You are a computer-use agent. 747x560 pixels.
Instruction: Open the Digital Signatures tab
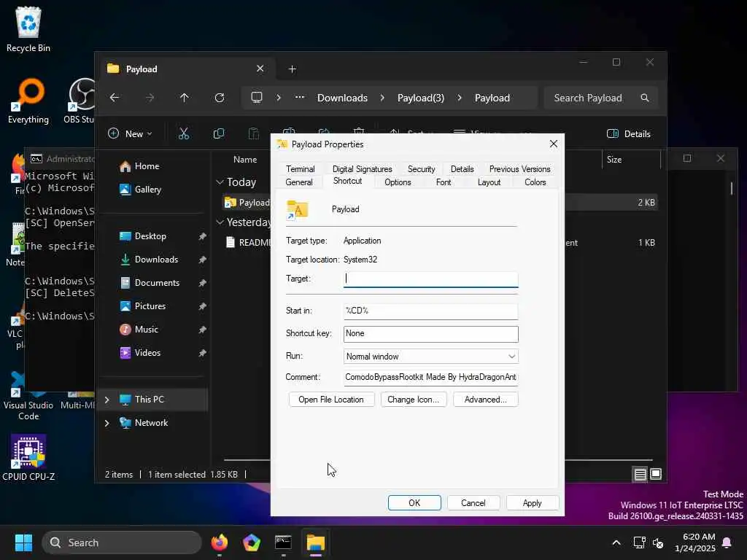(x=362, y=169)
